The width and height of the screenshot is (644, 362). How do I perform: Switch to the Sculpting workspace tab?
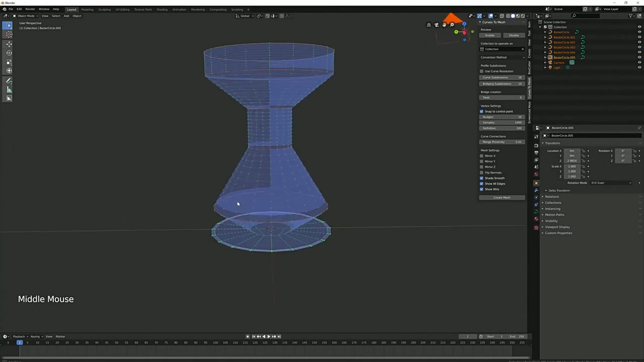[104, 10]
